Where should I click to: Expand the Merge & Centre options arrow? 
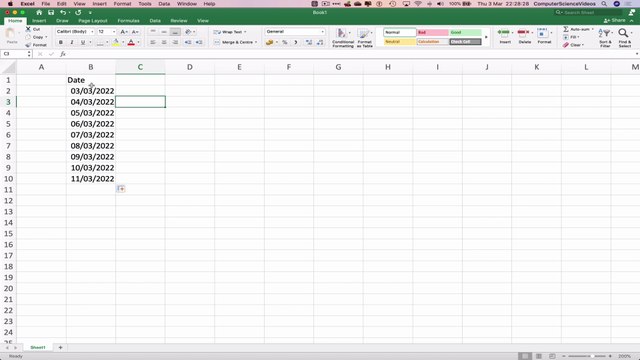coord(256,42)
